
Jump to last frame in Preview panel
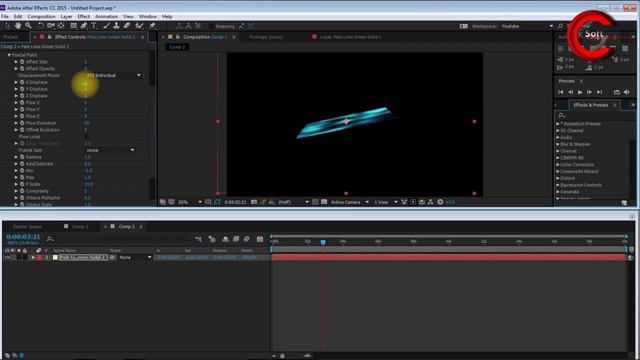click(x=599, y=92)
